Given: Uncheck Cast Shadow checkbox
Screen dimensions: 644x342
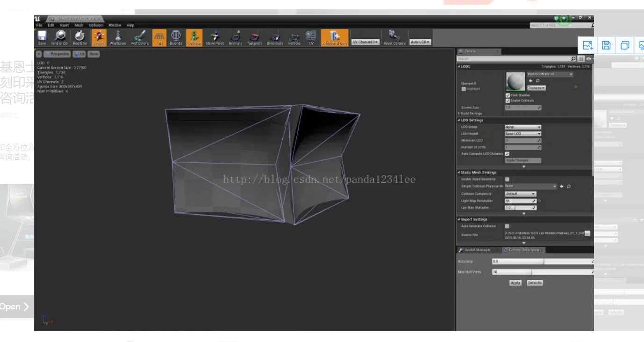Looking at the screenshot, I should tap(508, 95).
